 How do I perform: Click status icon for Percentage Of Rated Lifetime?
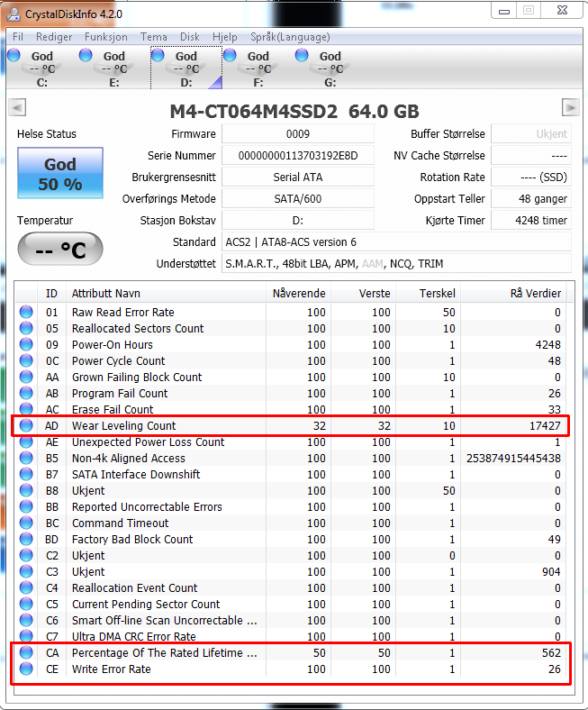[26, 652]
